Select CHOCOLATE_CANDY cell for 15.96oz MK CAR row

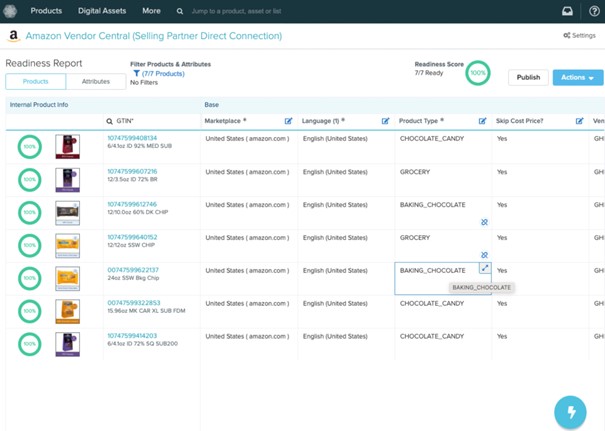443,312
